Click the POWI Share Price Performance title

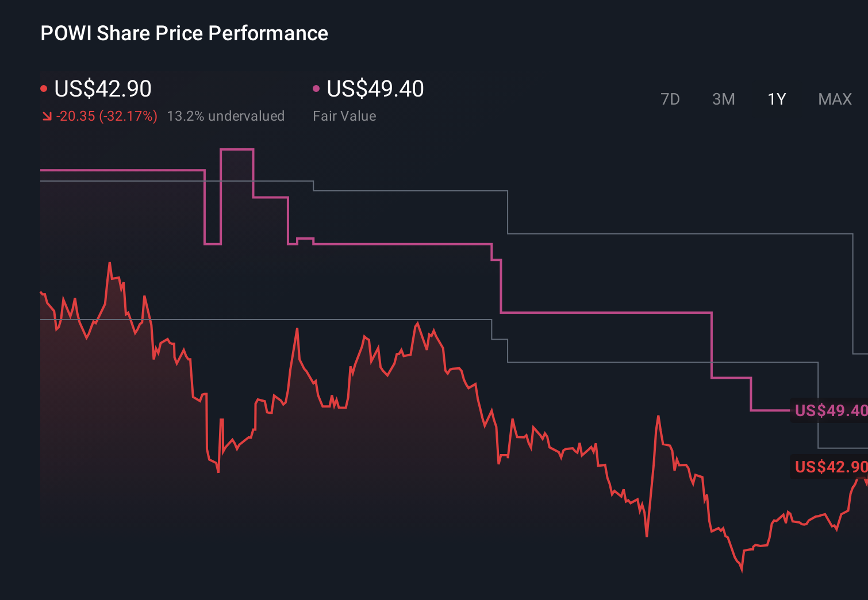pos(183,33)
